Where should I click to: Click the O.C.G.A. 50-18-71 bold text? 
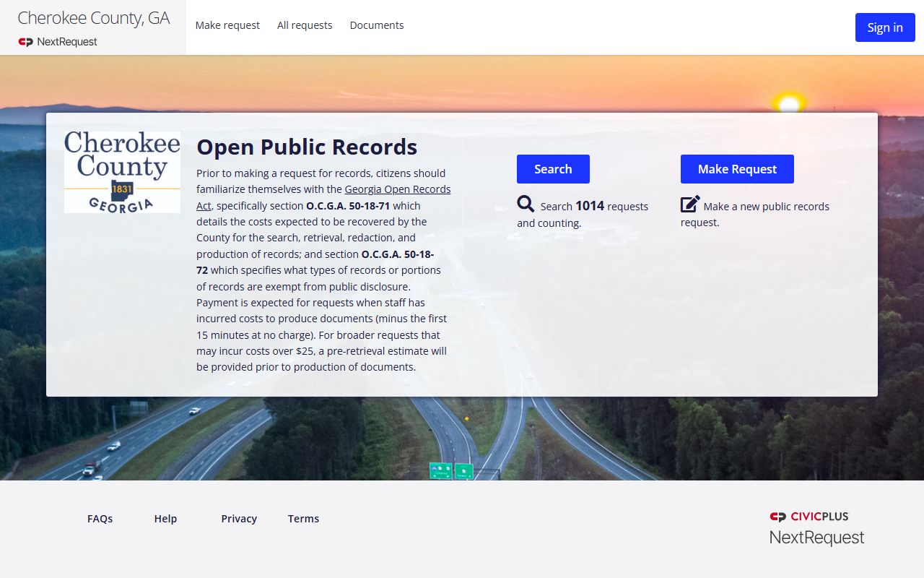pos(348,206)
